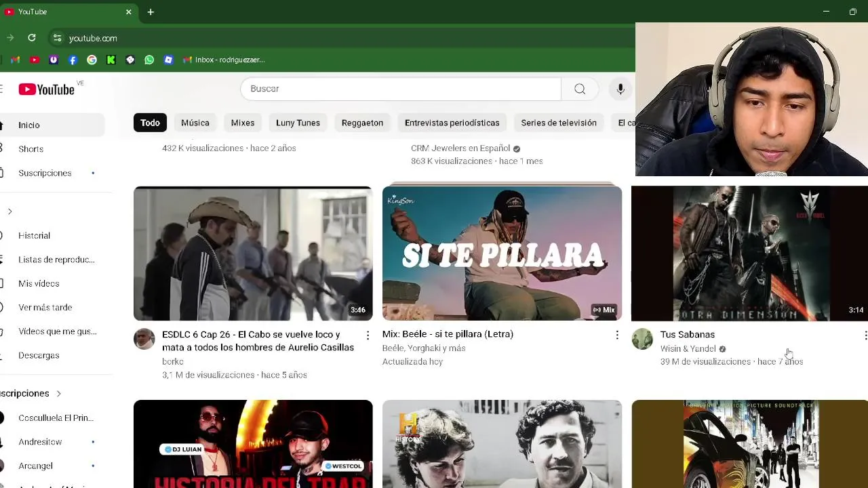
Task: Click the YouTube logo
Action: coord(46,89)
